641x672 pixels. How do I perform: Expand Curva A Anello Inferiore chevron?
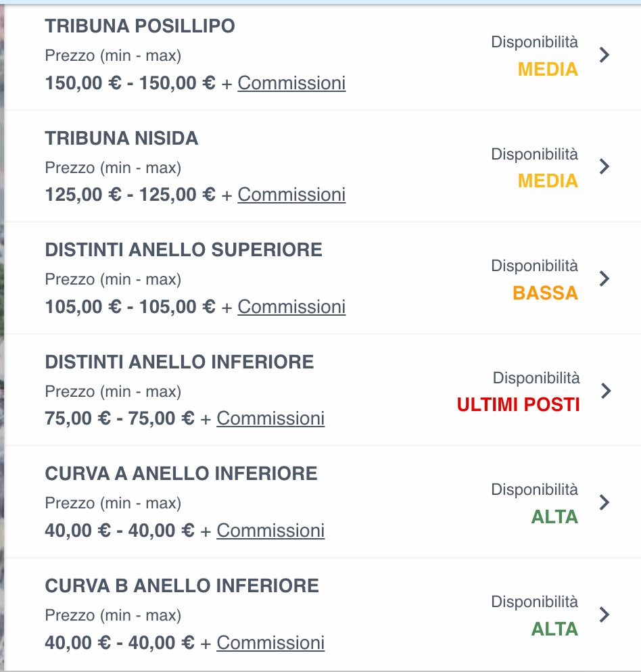coord(605,502)
